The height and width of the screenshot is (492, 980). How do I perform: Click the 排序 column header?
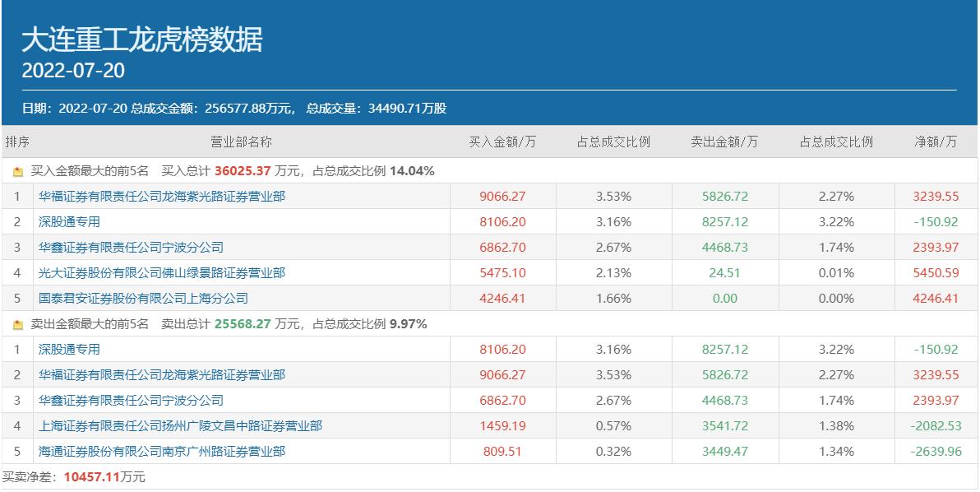pos(17,142)
